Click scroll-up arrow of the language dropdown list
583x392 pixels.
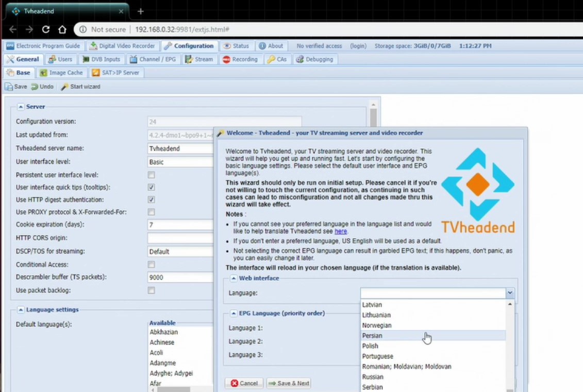510,304
